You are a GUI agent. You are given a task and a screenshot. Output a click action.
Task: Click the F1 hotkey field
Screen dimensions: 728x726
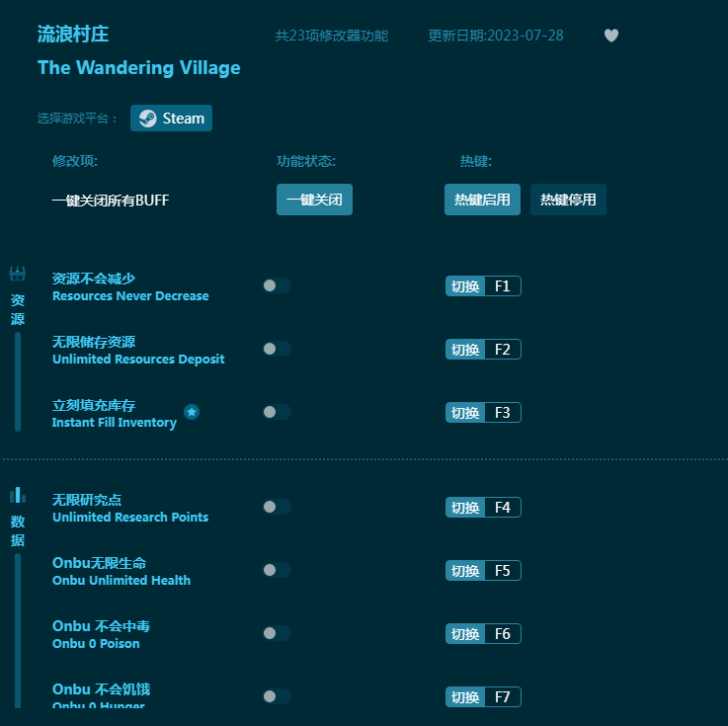(x=503, y=285)
